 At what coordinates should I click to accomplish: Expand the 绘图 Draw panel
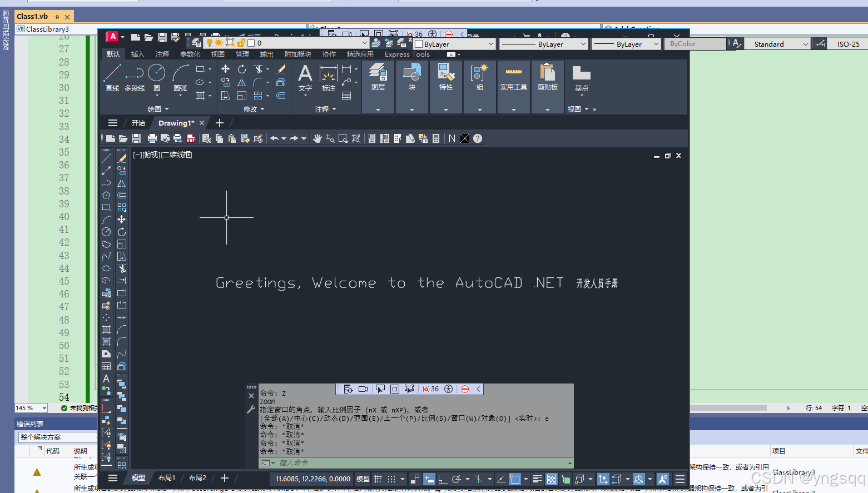(158, 109)
